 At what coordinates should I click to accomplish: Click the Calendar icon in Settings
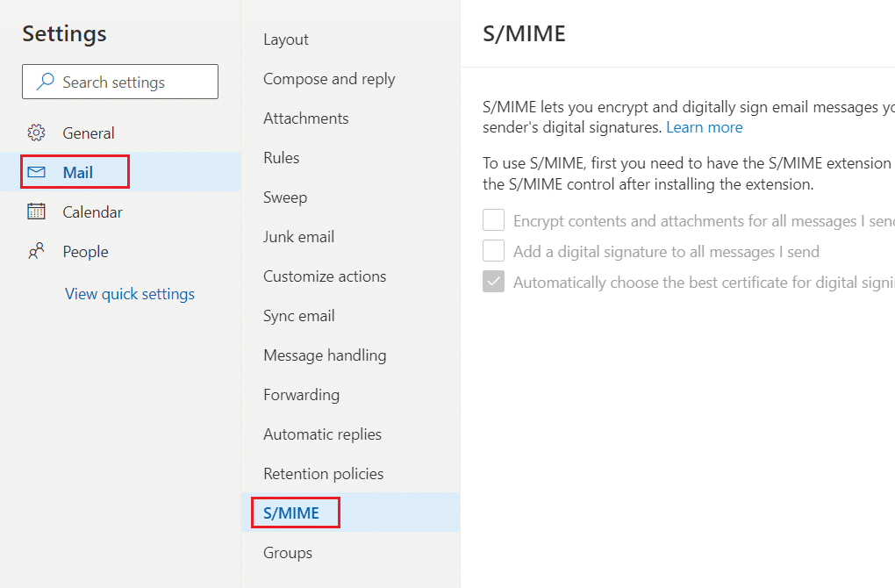pyautogui.click(x=36, y=212)
